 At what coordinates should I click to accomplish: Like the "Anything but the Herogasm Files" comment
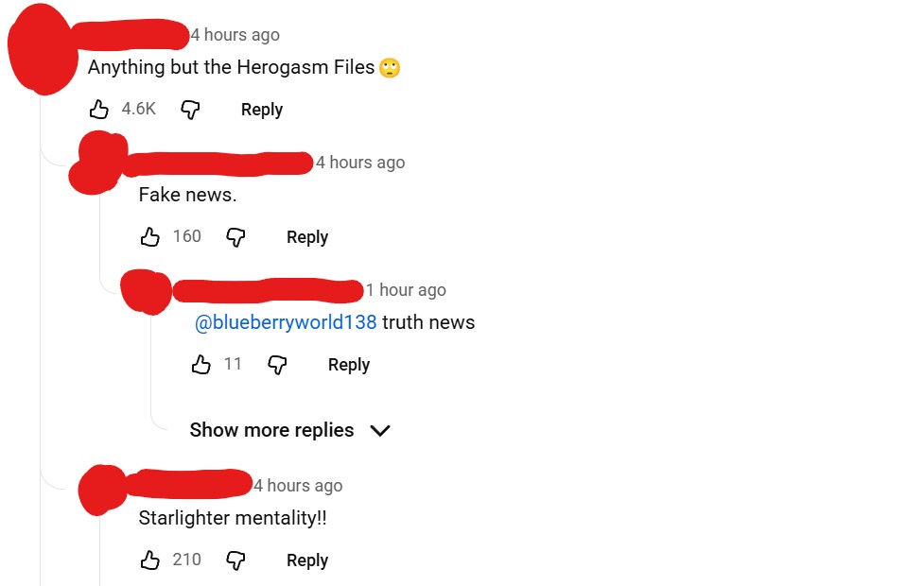(99, 109)
